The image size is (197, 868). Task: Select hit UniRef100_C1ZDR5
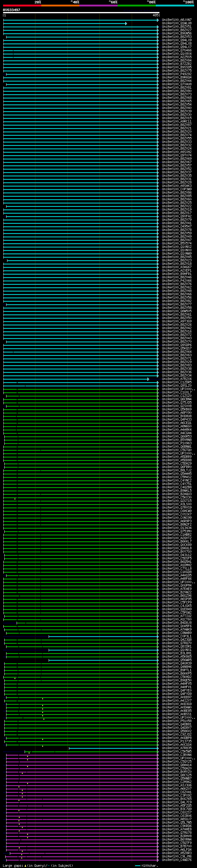[x=177, y=382]
